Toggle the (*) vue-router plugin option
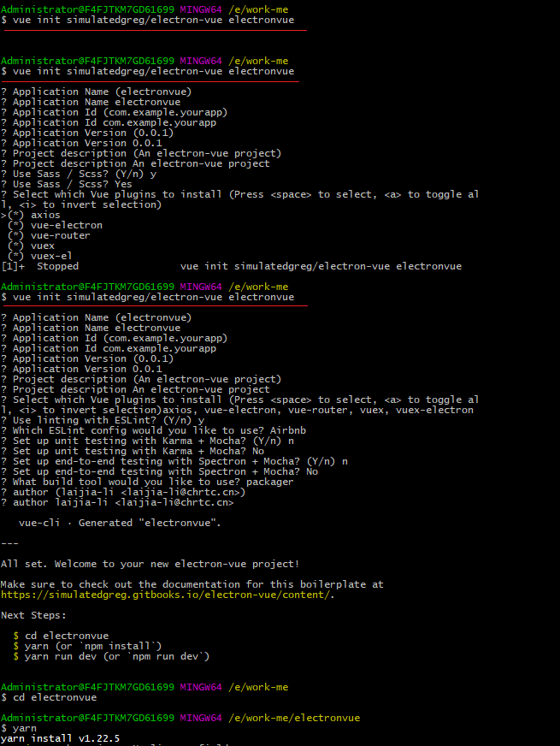Image resolution: width=560 pixels, height=746 pixels. tap(49, 235)
